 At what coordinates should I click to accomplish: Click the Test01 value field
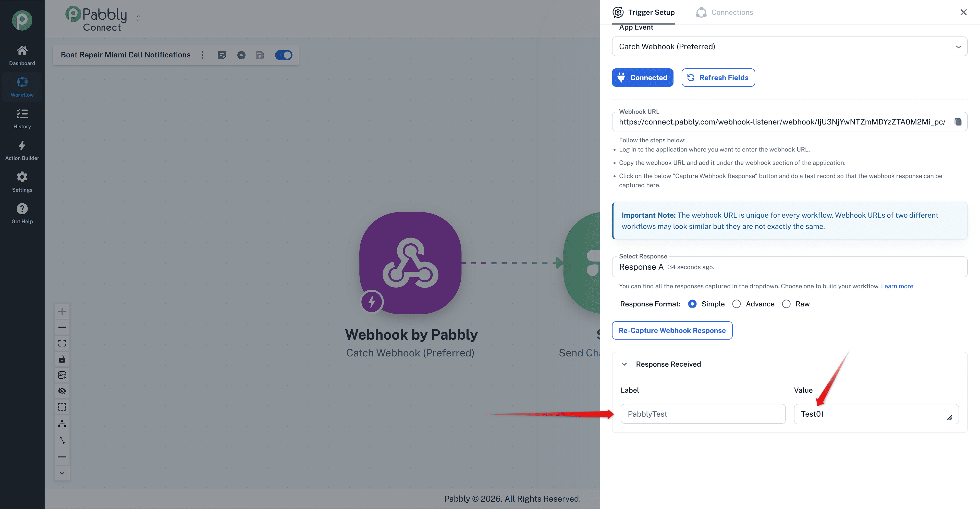click(876, 414)
